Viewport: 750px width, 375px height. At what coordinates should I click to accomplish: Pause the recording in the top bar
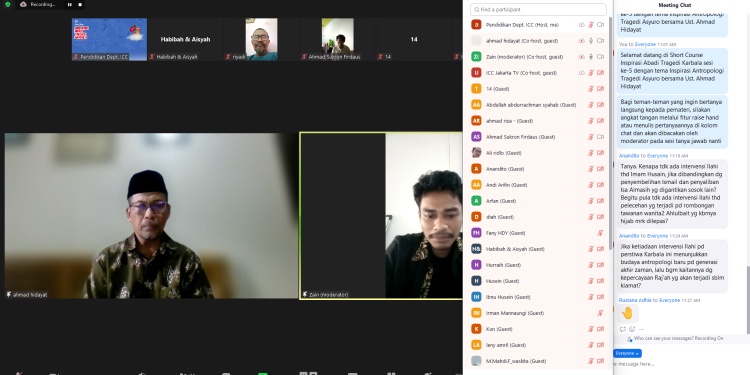click(x=69, y=4)
